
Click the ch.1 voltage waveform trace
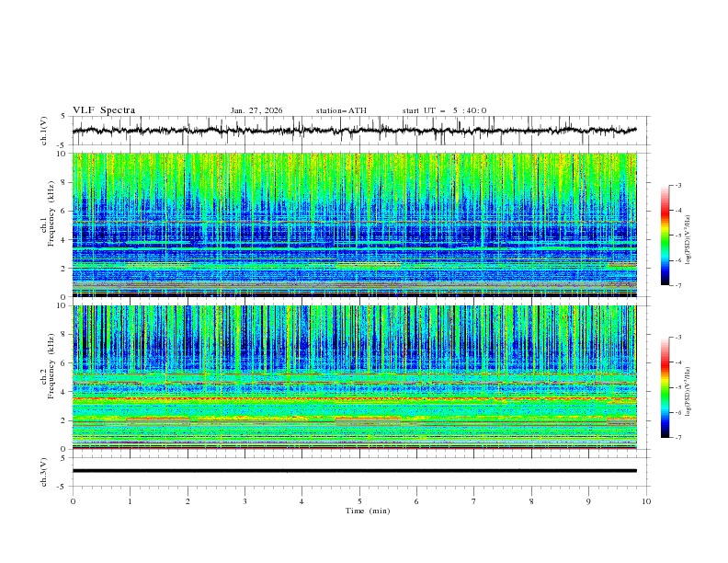pos(354,131)
